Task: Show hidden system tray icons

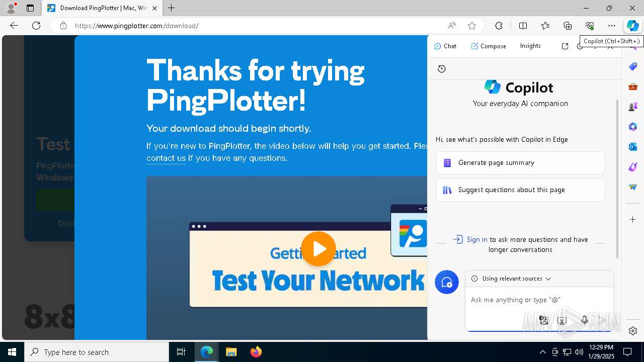Action: pyautogui.click(x=542, y=352)
